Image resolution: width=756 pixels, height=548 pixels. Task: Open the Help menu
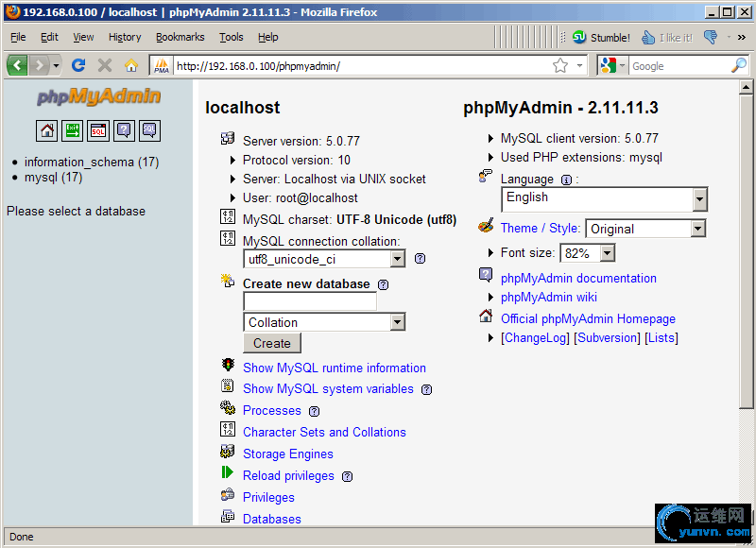[268, 37]
